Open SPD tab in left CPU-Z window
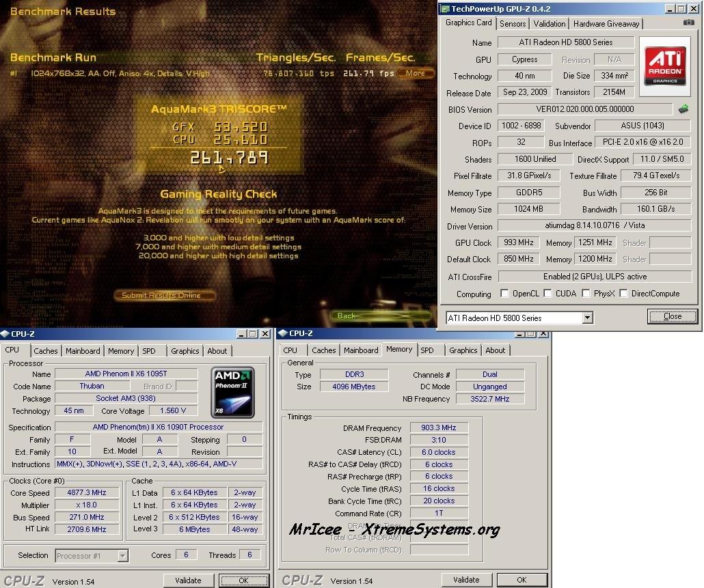Viewport: 704px width, 588px height. tap(149, 351)
